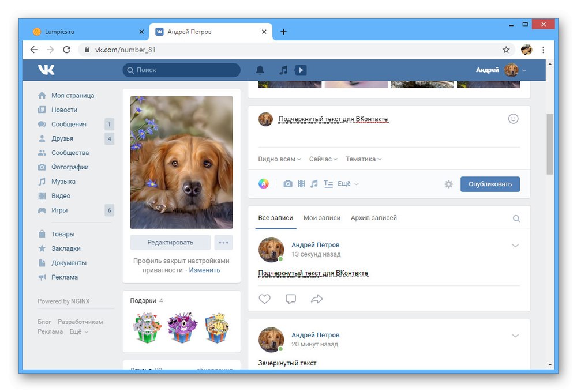Screen dimensions: 577x392
Task: Expand Ещё attachments dropdown
Action: pyautogui.click(x=348, y=183)
